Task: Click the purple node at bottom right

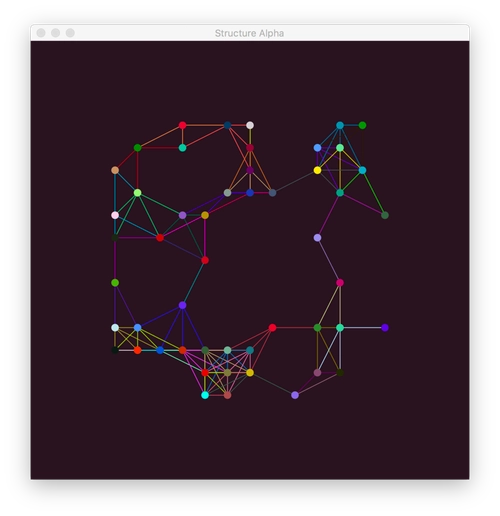Action: pos(295,395)
